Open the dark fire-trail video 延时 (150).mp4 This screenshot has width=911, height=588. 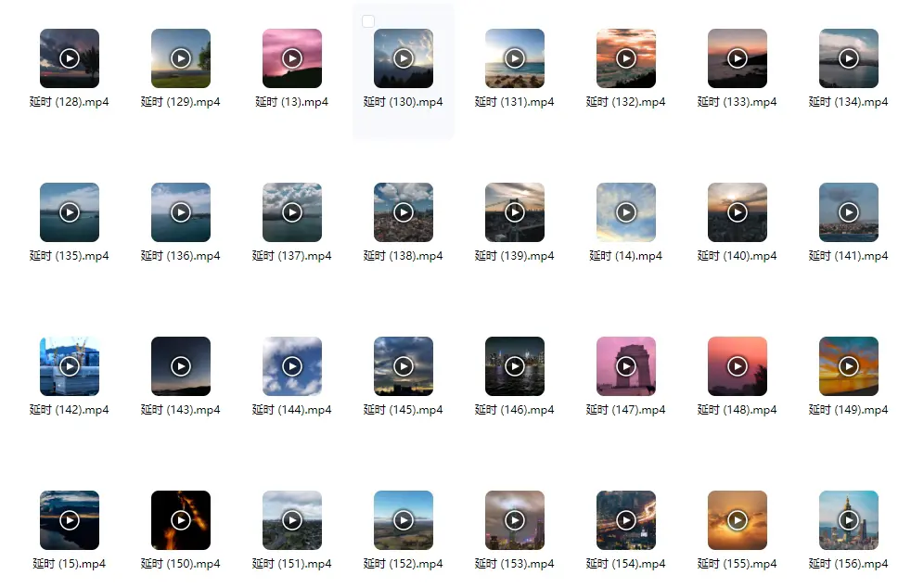coord(181,520)
